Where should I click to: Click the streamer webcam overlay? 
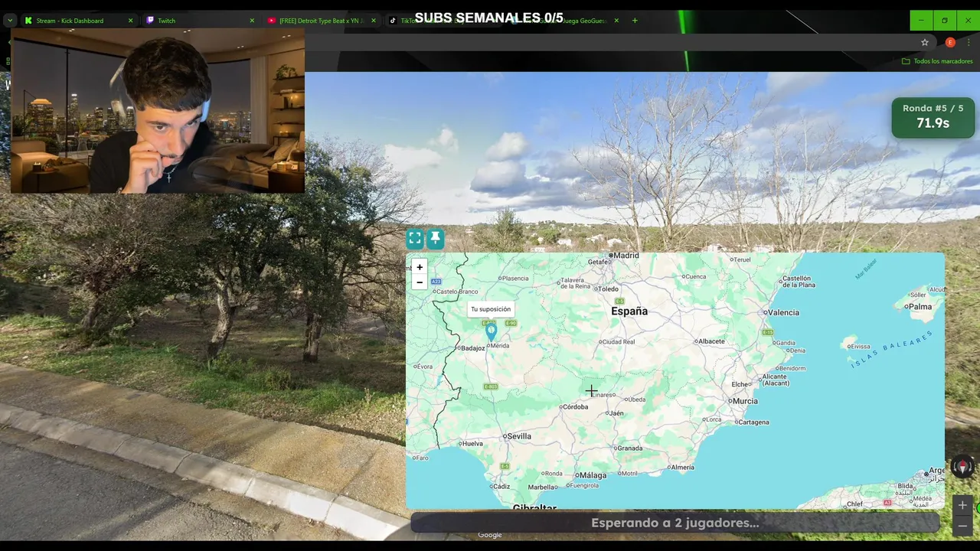158,111
